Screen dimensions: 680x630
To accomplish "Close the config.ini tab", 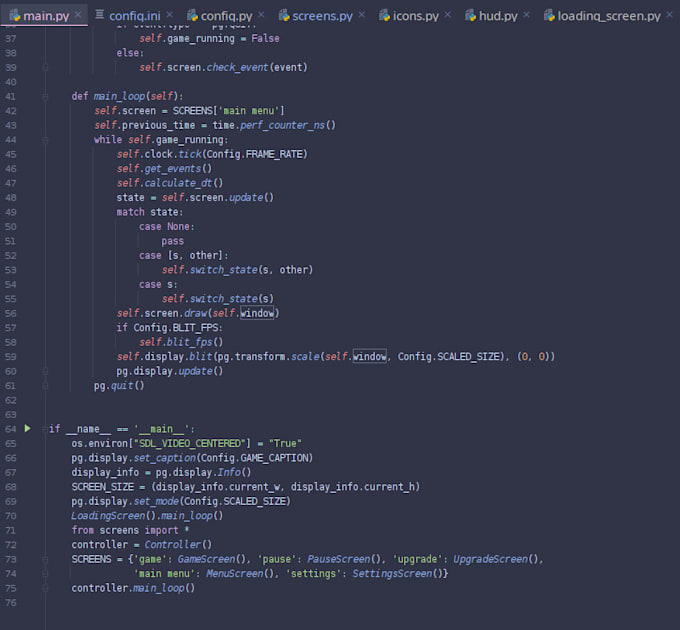I will coord(169,15).
